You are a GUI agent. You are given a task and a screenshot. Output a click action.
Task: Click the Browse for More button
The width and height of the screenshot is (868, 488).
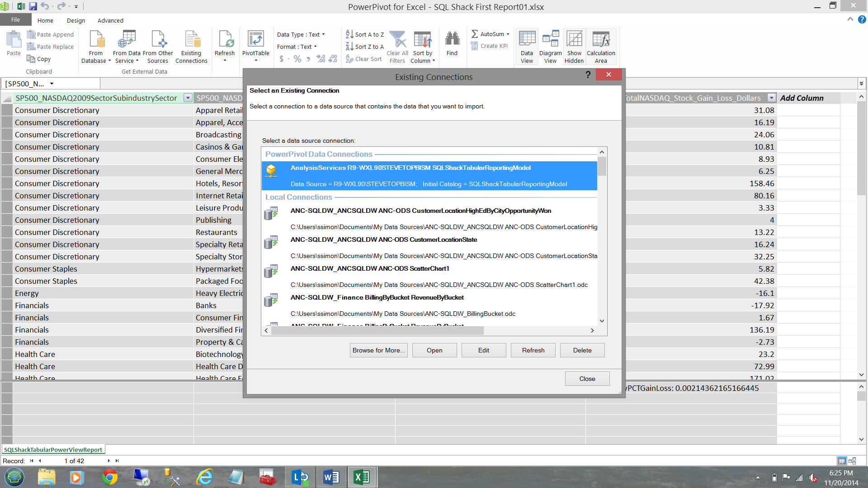tap(378, 350)
